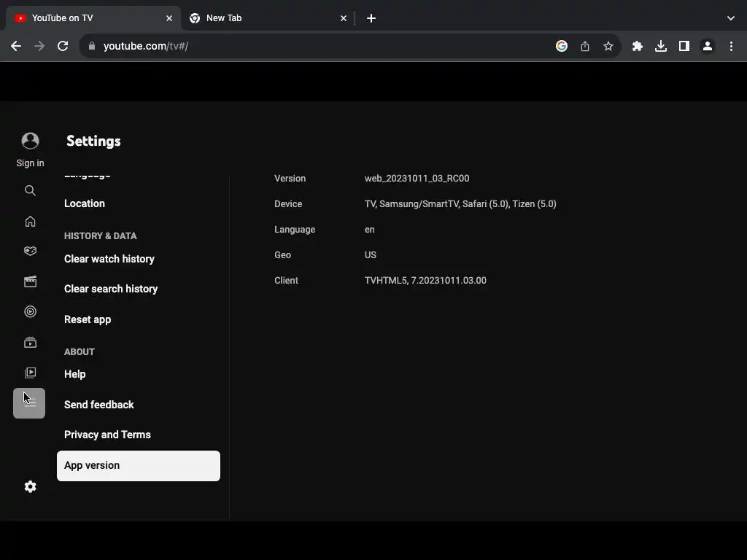Open Help in About section

[75, 374]
